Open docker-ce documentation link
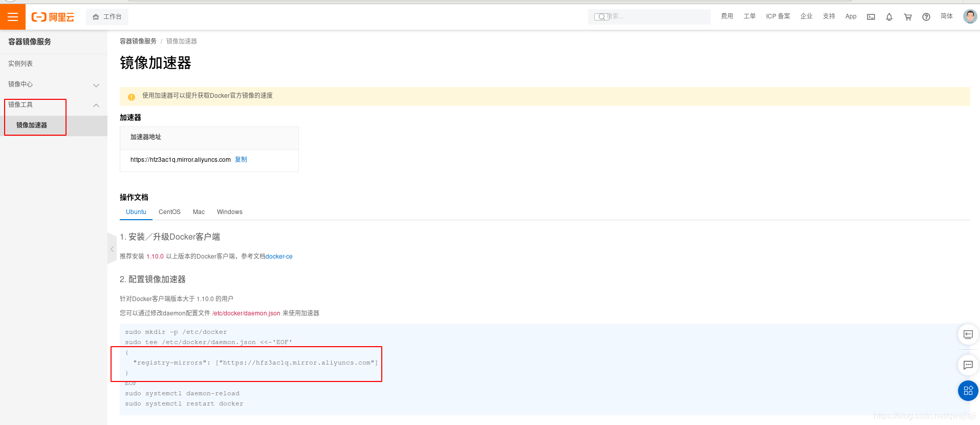 tap(279, 257)
